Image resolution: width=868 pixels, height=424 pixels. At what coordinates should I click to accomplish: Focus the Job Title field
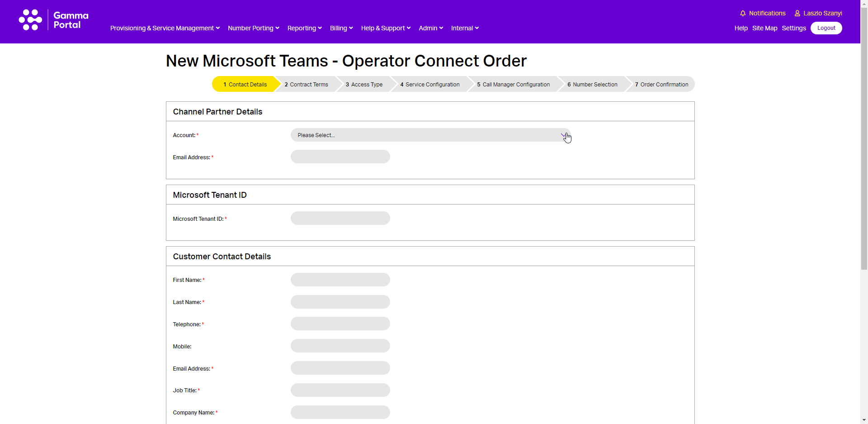(x=340, y=390)
